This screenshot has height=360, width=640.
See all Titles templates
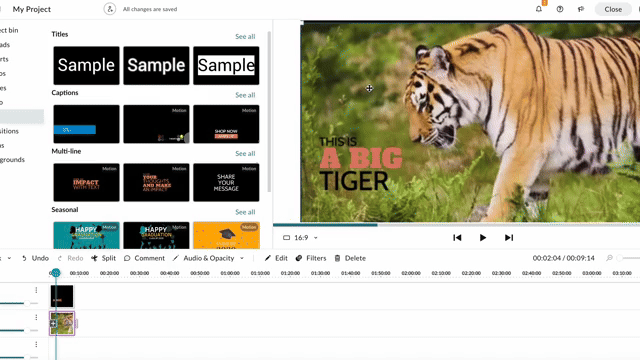pos(245,36)
